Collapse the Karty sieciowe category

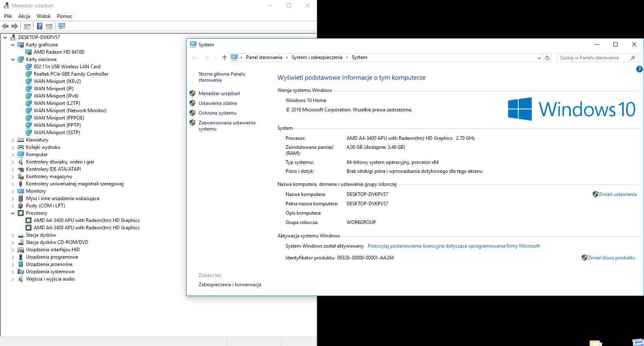tap(13, 59)
